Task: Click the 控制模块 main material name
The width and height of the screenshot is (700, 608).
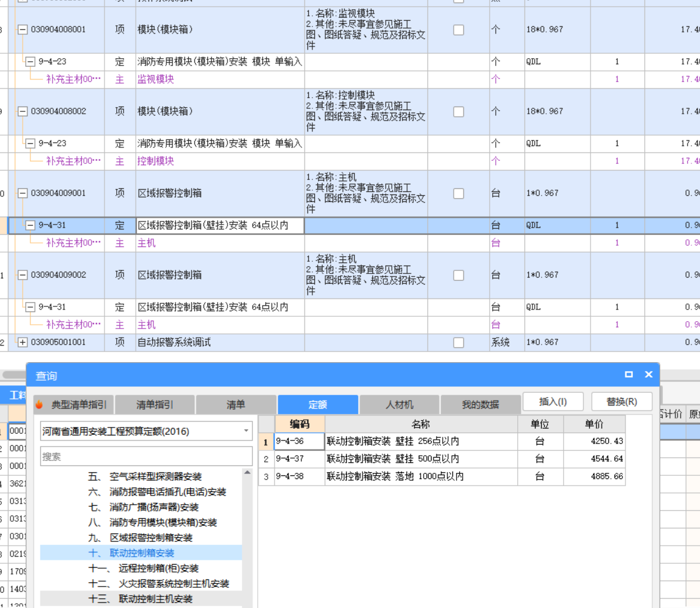Action: pyautogui.click(x=155, y=161)
